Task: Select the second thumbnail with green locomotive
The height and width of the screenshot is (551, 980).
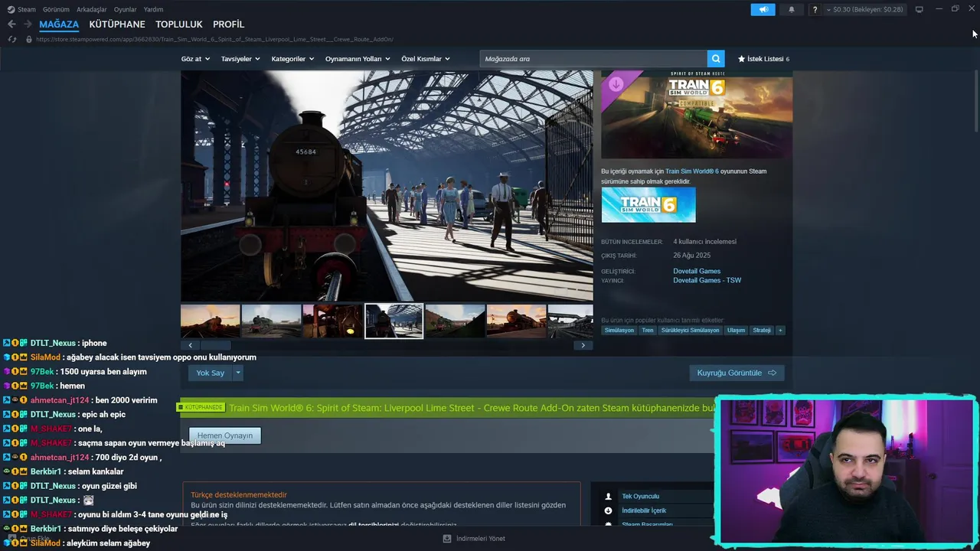Action: pos(271,321)
